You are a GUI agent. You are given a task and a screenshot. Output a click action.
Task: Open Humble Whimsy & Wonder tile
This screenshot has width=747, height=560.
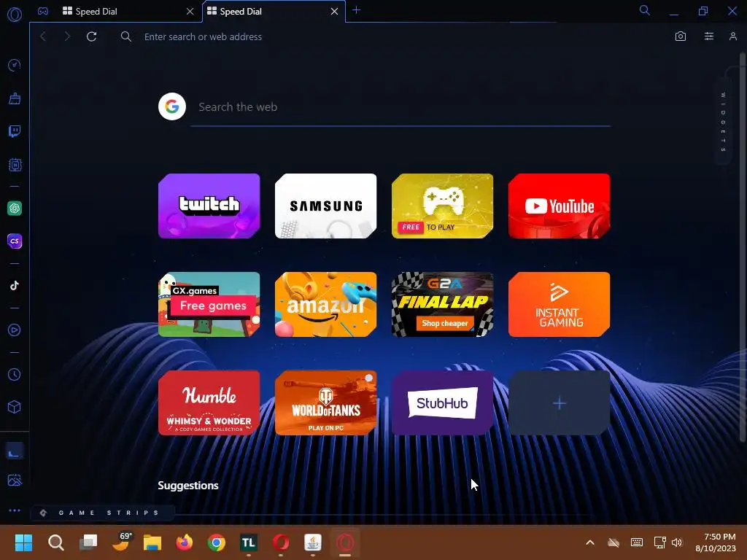coord(209,402)
